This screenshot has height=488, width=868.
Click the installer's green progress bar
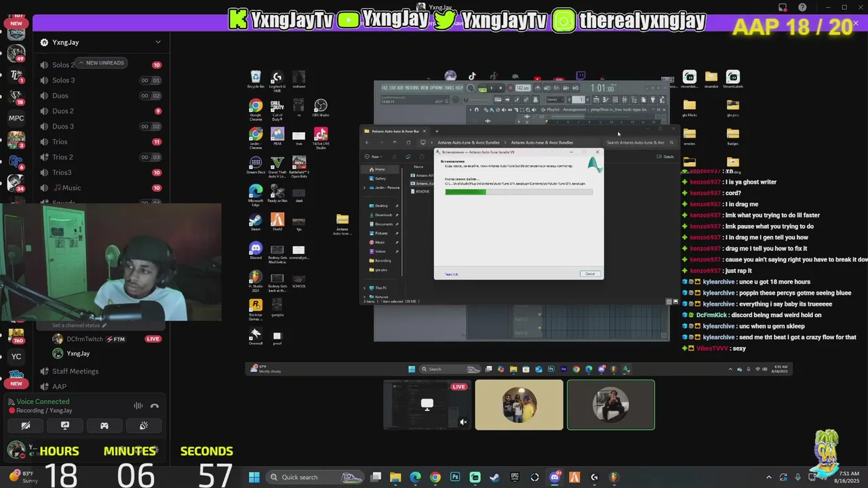click(519, 192)
